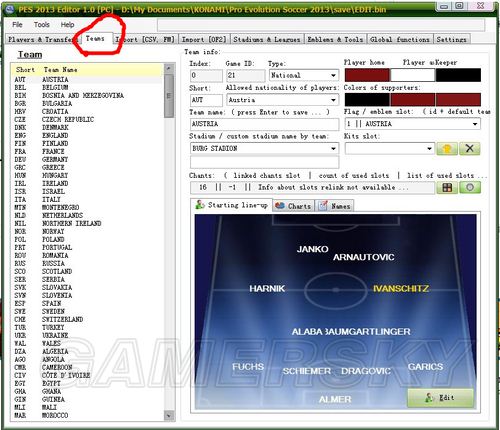The width and height of the screenshot is (500, 430).
Task: Open the chants slots grid icon
Action: 447,188
